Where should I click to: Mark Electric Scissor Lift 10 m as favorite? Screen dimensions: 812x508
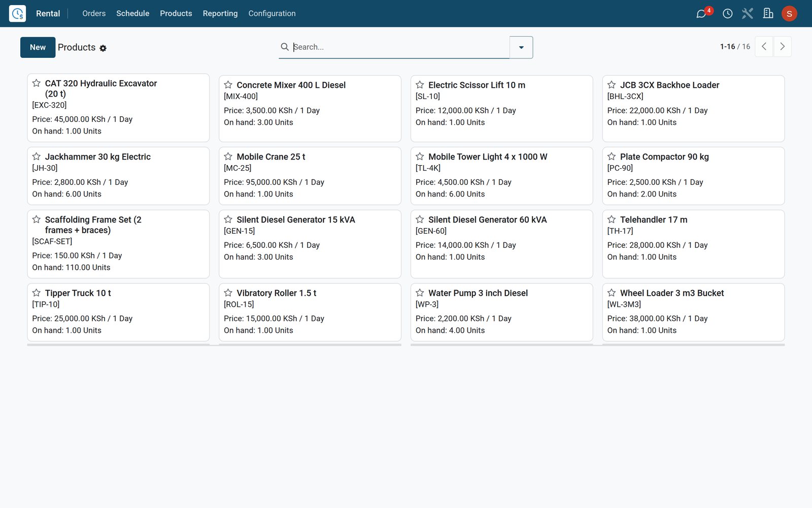click(420, 85)
